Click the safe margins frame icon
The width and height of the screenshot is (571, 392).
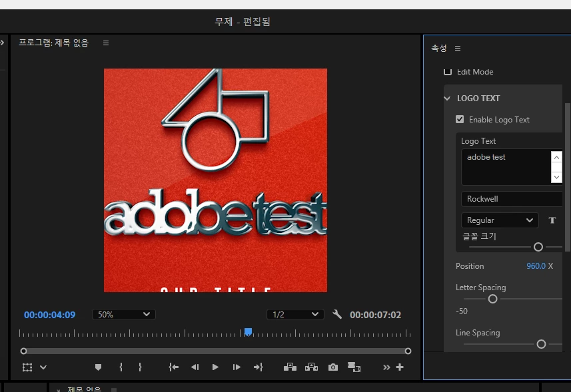click(27, 367)
